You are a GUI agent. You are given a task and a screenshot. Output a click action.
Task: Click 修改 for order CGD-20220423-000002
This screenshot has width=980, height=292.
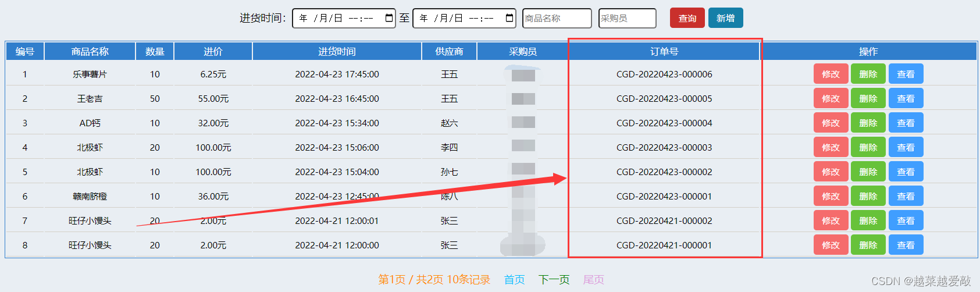(x=831, y=172)
